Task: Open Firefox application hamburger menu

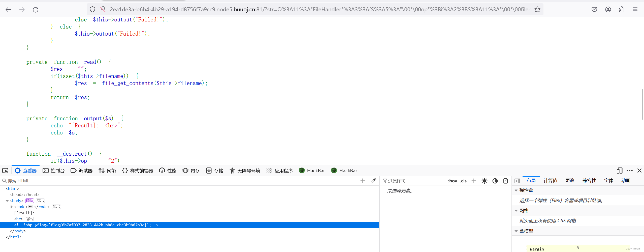Action: (x=635, y=10)
